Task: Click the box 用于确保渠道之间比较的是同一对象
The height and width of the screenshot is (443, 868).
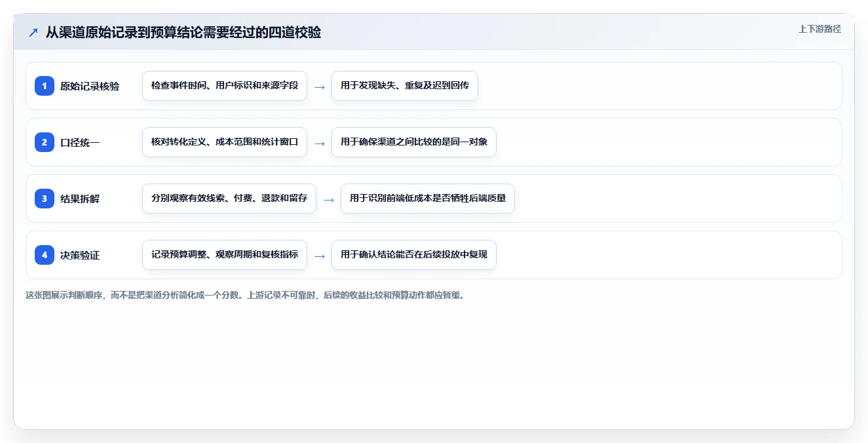Action: [414, 142]
